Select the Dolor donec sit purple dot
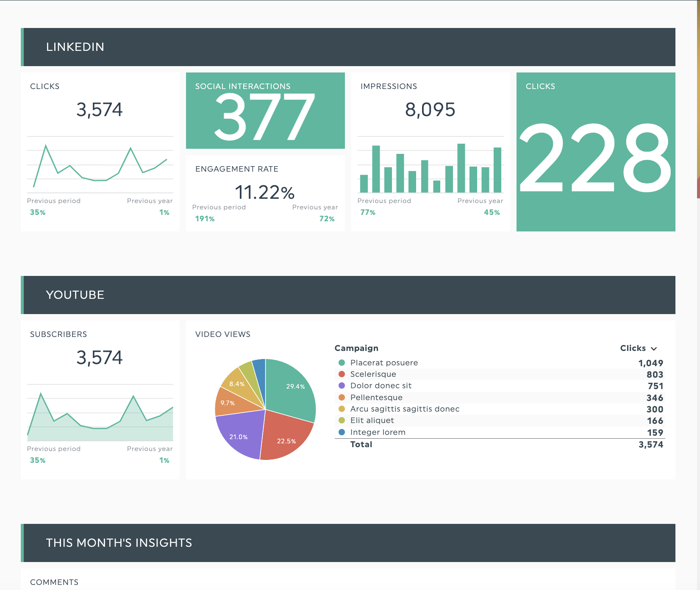The height and width of the screenshot is (590, 700). point(342,386)
